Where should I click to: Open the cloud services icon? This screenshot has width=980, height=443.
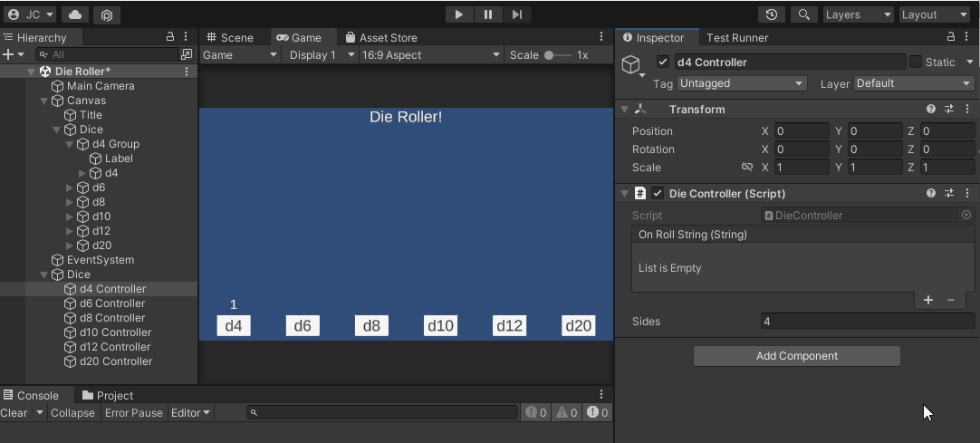[74, 14]
